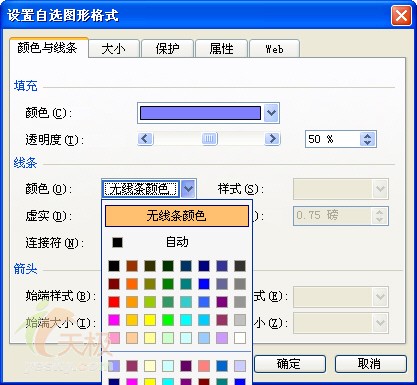Cancel with the 取消 button
417x385 pixels.
coord(370,363)
